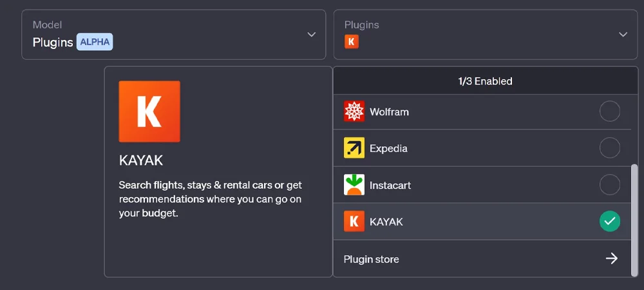The height and width of the screenshot is (290, 644).
Task: Click the Wolfram plugin icon
Action: (x=354, y=111)
